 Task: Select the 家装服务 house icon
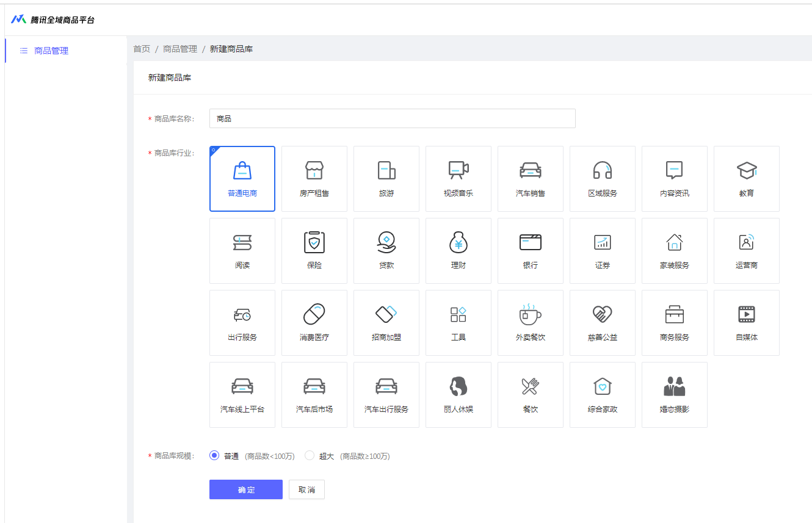pos(675,242)
